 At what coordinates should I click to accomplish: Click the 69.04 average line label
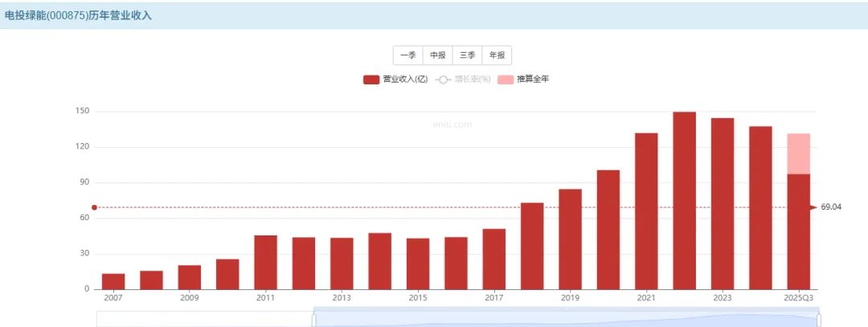tap(831, 207)
